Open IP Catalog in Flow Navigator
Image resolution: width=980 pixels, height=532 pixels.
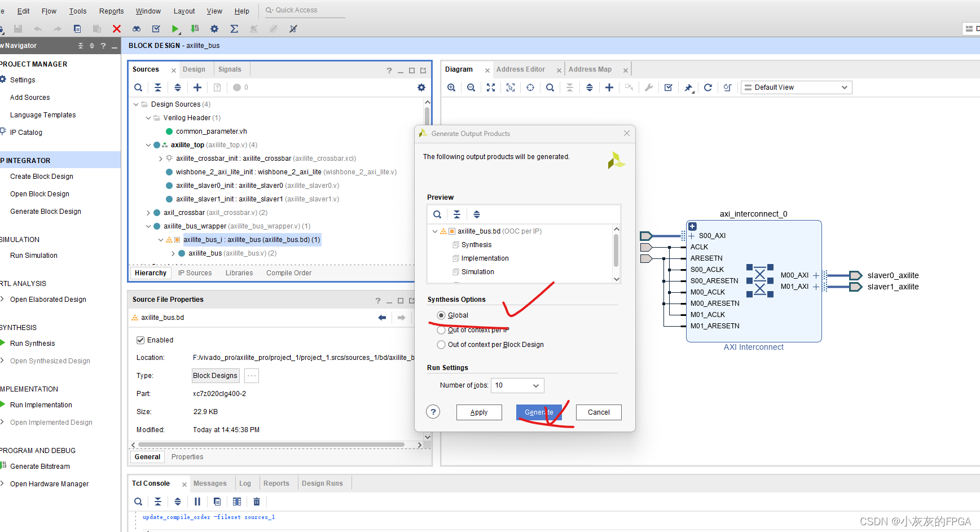point(26,133)
